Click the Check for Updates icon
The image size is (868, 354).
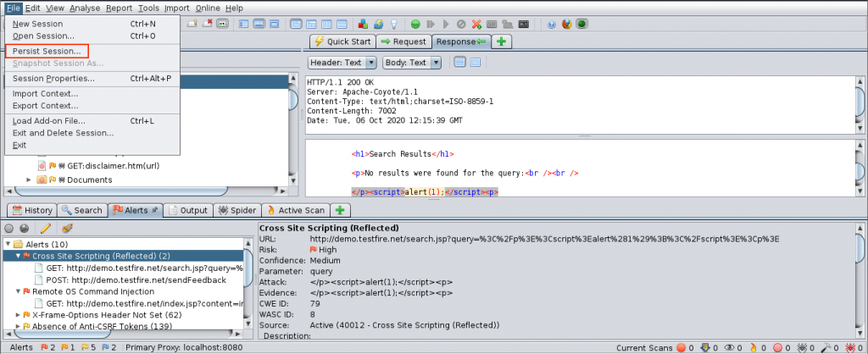[379, 24]
